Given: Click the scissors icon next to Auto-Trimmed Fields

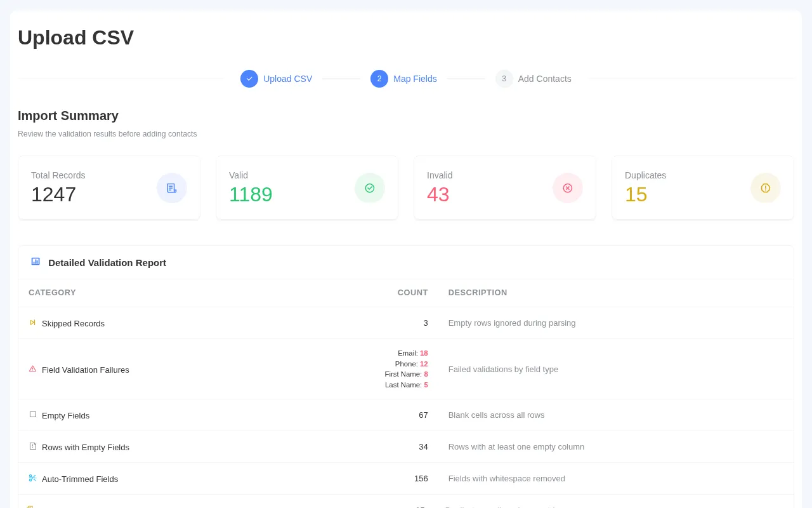Looking at the screenshot, I should point(33,478).
